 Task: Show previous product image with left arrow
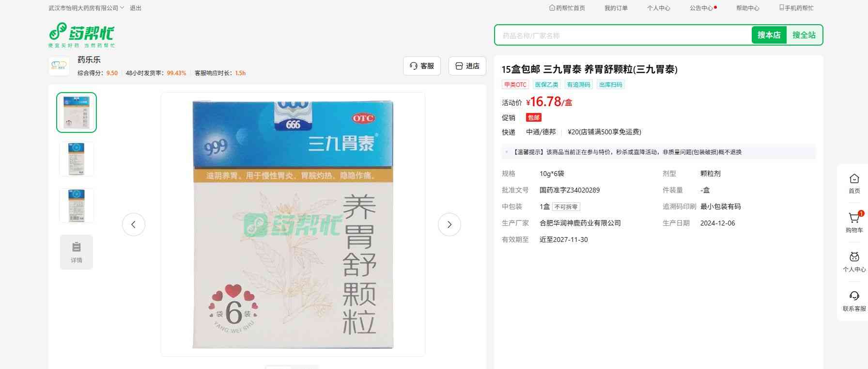(x=134, y=225)
